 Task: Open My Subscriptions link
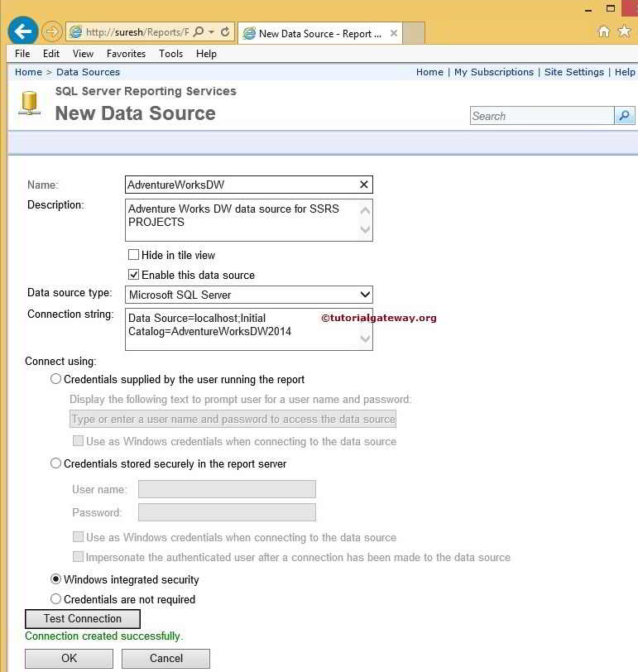point(494,72)
